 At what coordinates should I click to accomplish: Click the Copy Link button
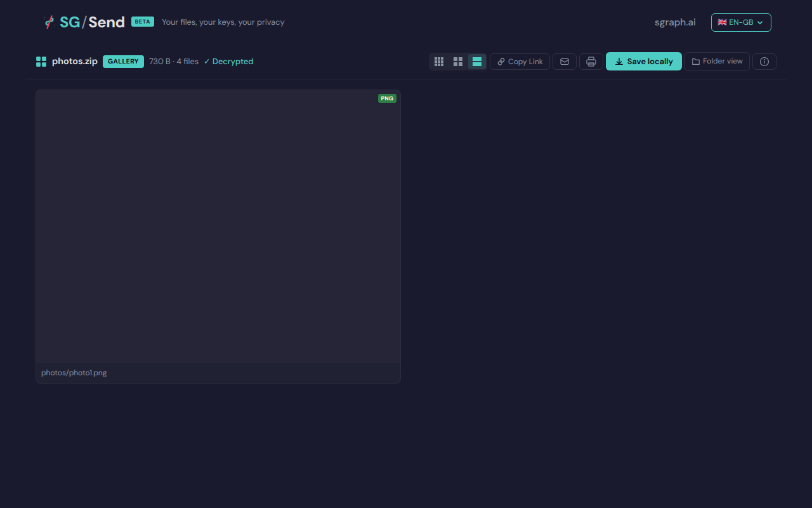(x=520, y=62)
